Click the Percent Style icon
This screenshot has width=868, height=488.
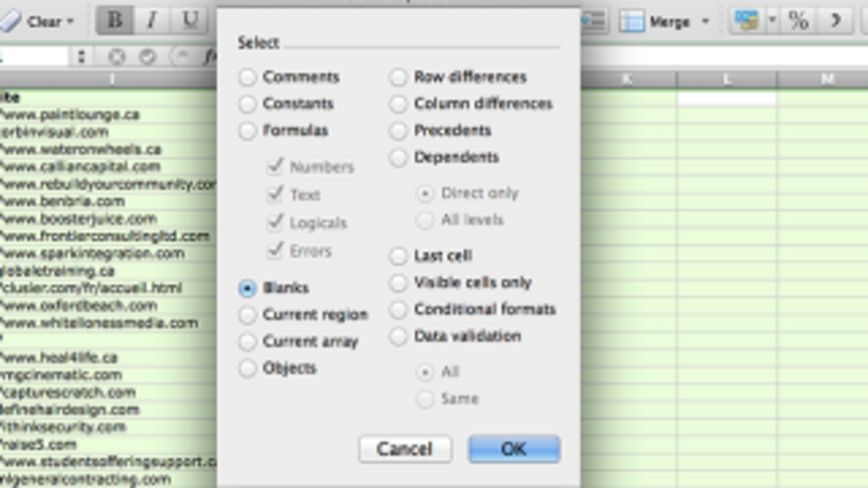pyautogui.click(x=798, y=21)
